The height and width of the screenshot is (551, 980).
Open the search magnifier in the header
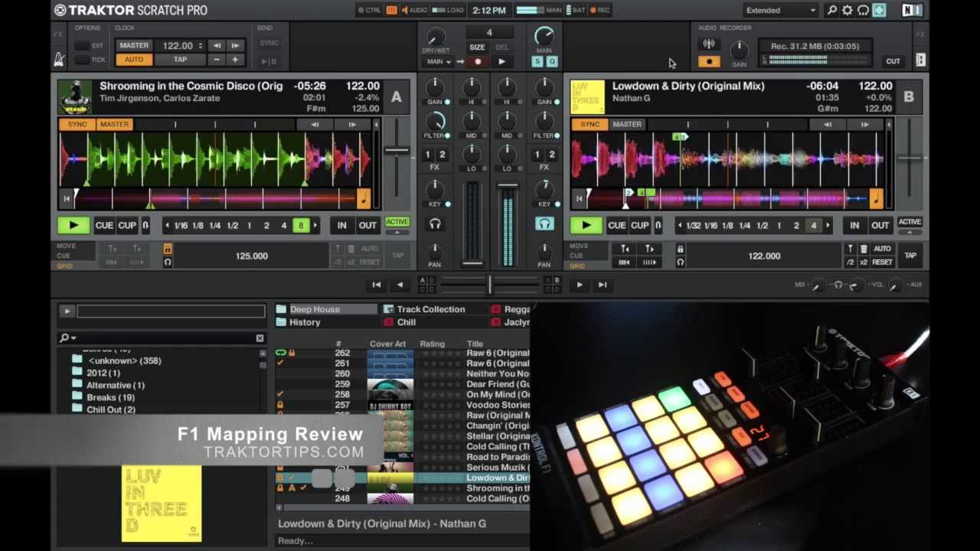[832, 11]
